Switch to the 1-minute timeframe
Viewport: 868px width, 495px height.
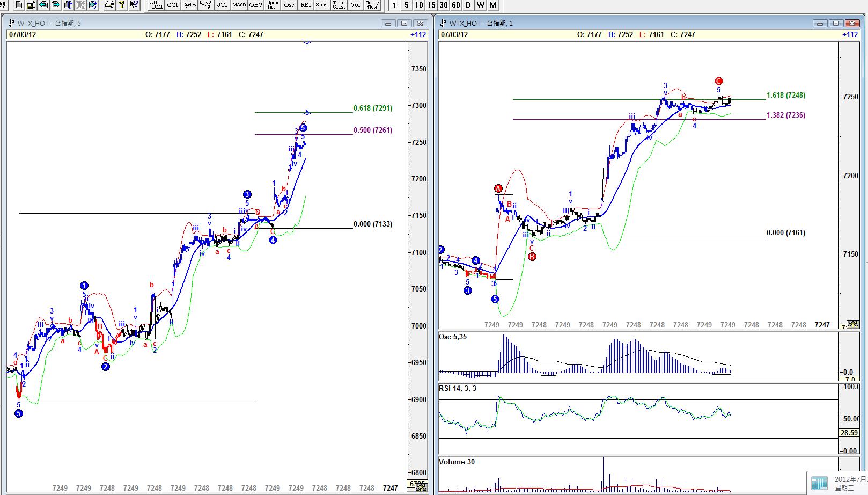tap(394, 5)
